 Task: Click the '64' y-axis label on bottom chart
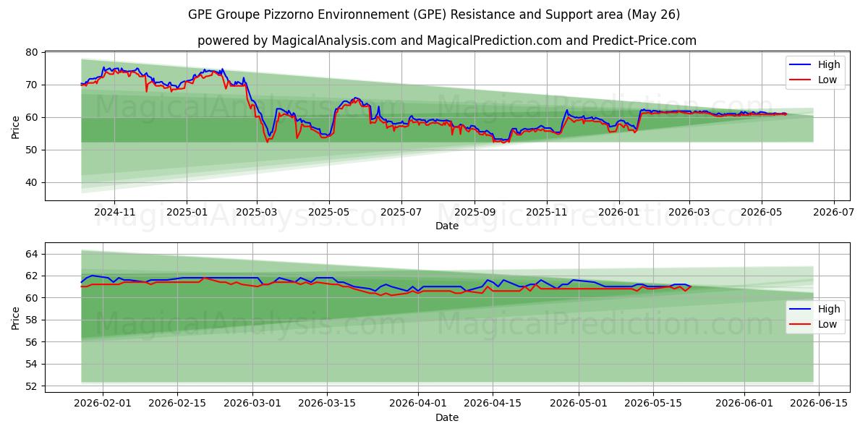coord(32,254)
